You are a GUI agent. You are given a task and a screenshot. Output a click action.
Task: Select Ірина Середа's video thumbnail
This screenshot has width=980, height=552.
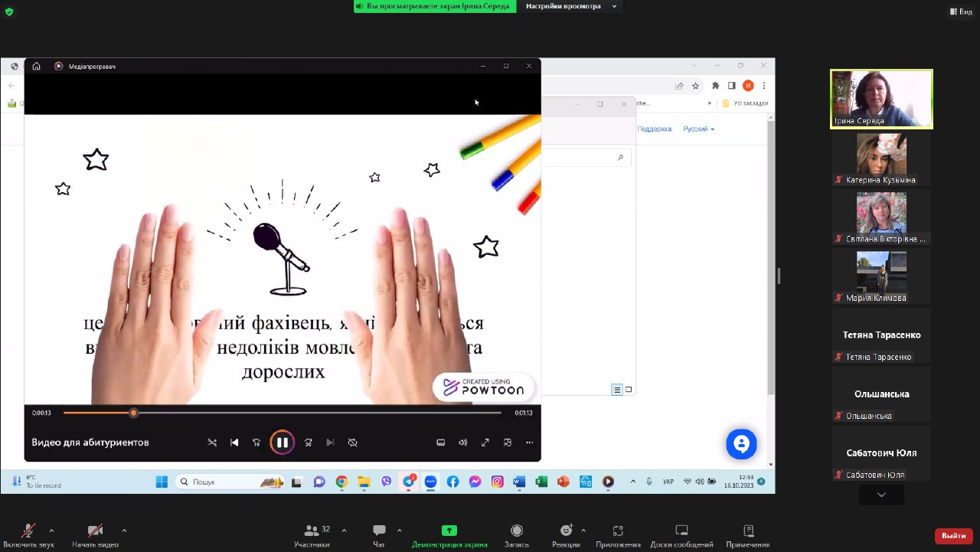[x=881, y=98]
